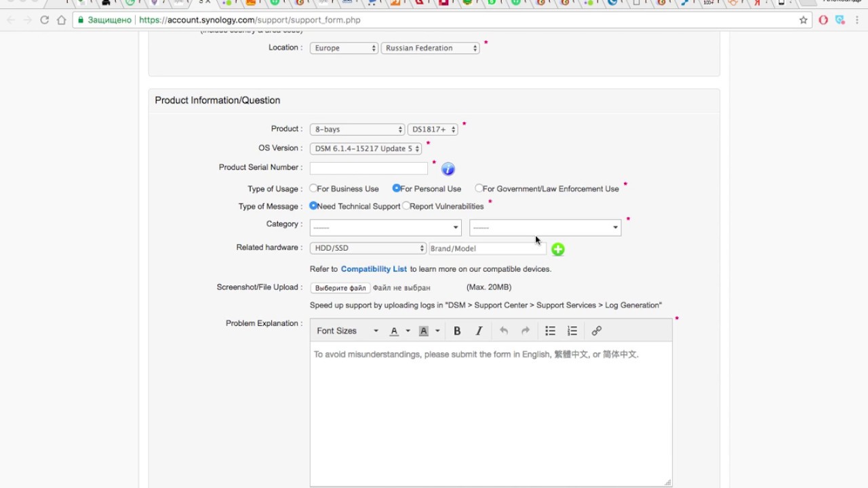The image size is (868, 488).
Task: Toggle bold text formatting in editor
Action: tap(457, 331)
